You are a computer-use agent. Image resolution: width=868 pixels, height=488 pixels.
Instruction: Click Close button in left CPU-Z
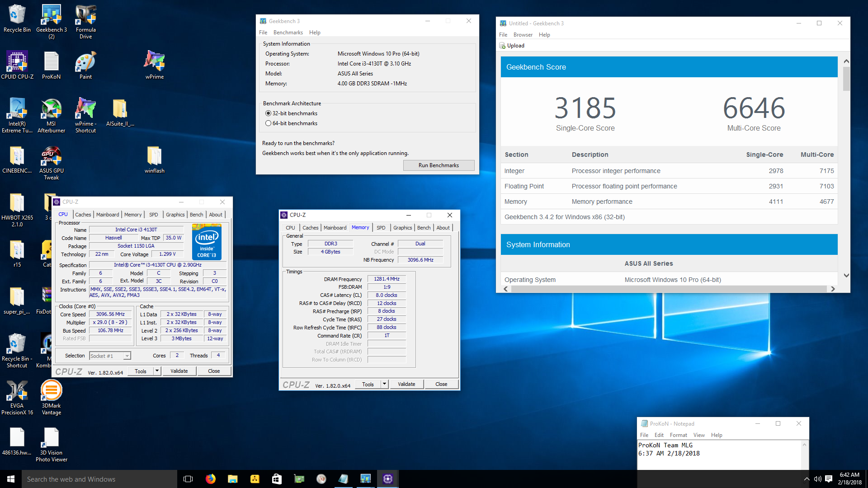[x=214, y=371]
